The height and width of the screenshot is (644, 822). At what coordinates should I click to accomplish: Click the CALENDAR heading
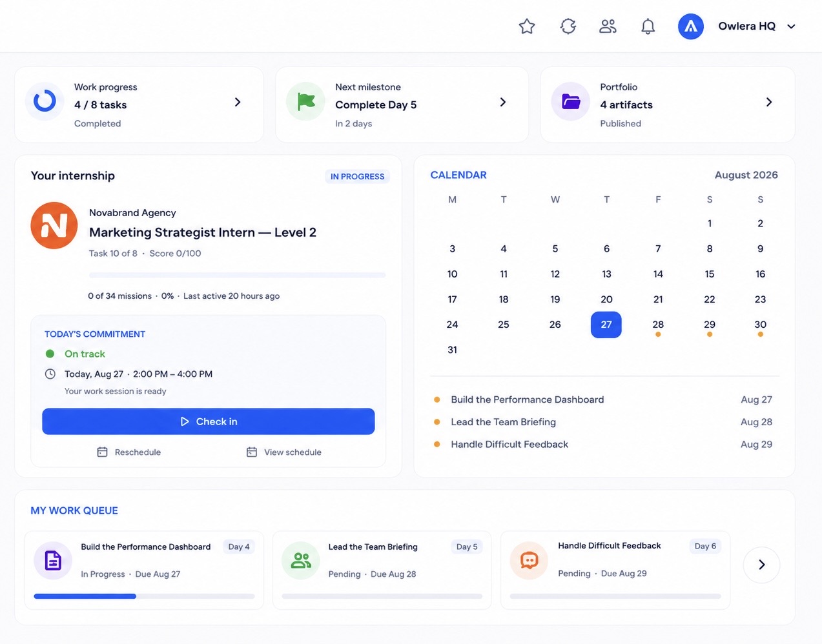(458, 175)
